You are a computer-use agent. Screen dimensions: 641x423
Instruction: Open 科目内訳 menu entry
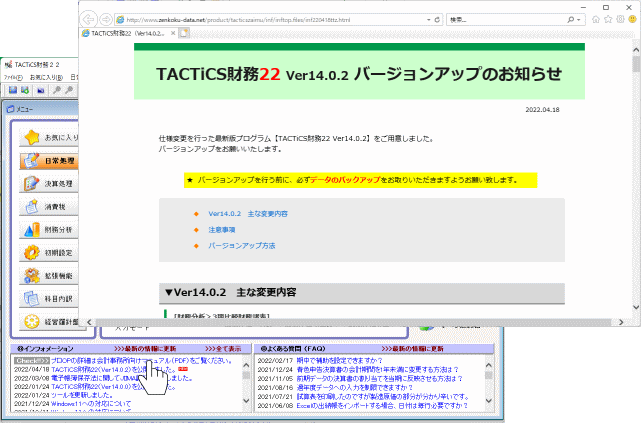(x=49, y=299)
